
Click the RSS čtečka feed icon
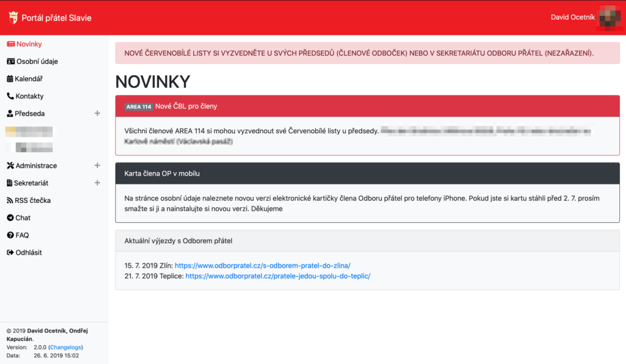tap(10, 200)
